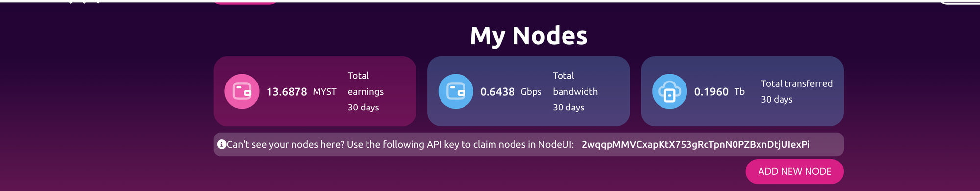
Task: Add a new node
Action: pyautogui.click(x=794, y=171)
